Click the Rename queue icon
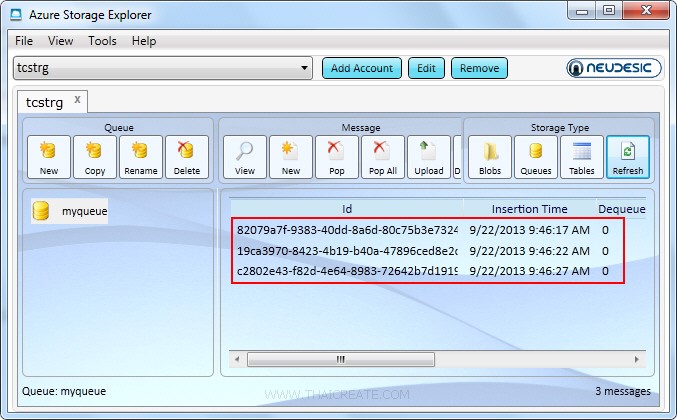This screenshot has height=420, width=677. click(x=141, y=157)
